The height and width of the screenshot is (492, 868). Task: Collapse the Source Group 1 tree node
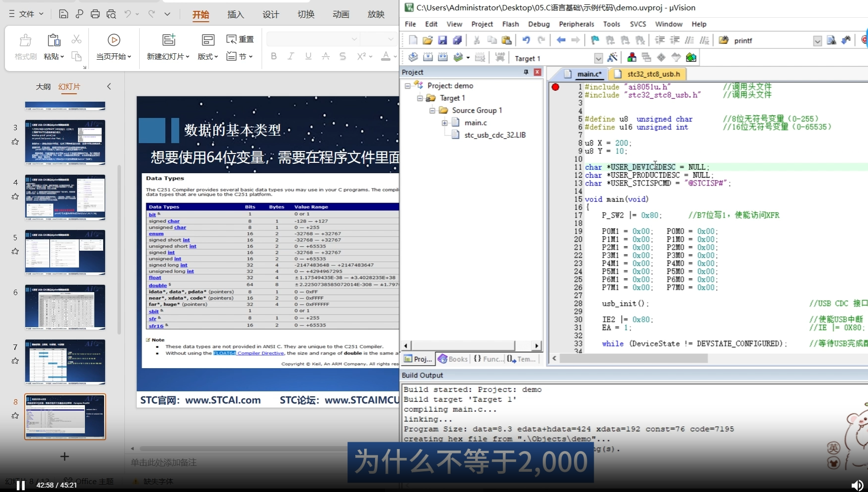tap(432, 111)
